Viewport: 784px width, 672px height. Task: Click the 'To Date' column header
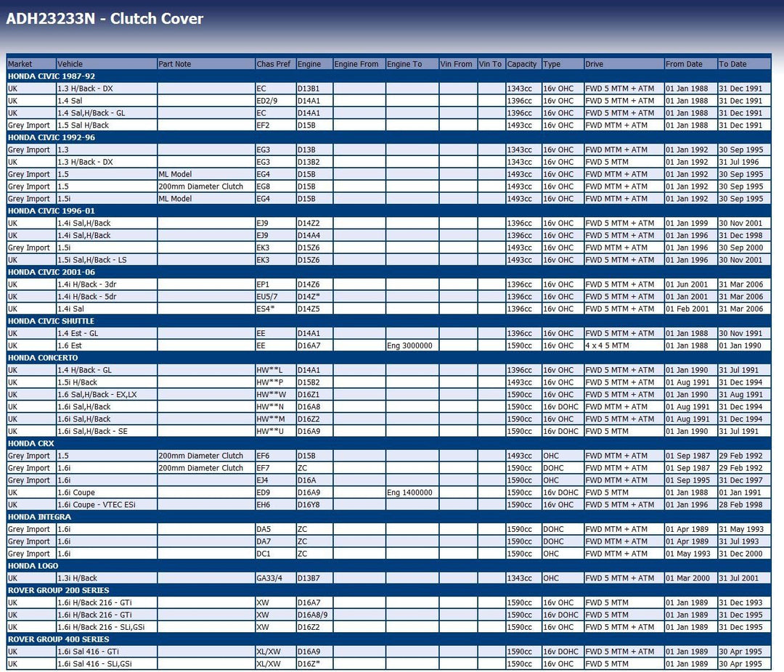coord(744,64)
